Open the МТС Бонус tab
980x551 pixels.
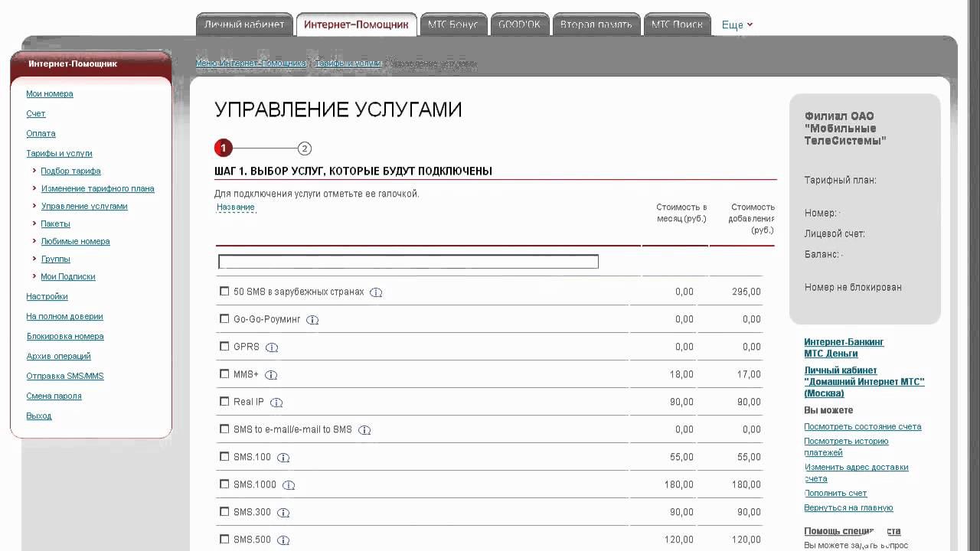(x=452, y=24)
